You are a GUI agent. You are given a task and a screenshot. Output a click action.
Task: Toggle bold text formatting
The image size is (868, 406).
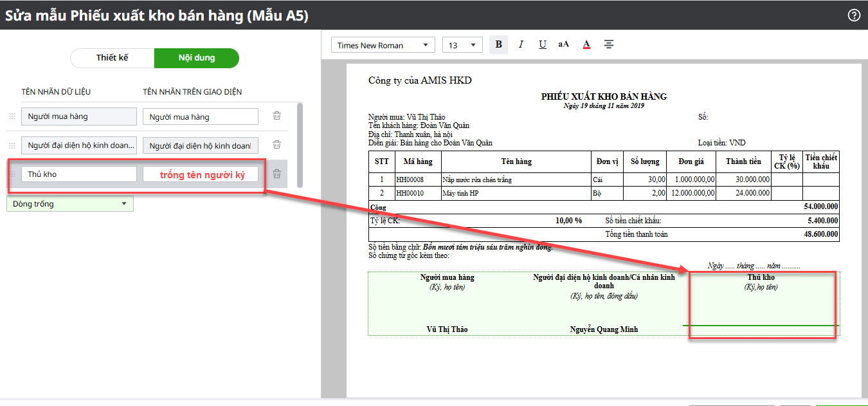499,44
